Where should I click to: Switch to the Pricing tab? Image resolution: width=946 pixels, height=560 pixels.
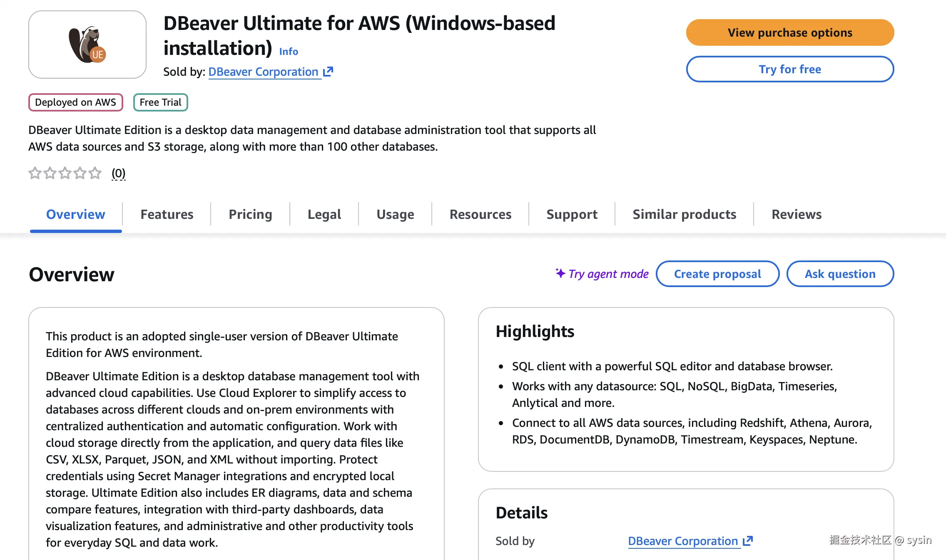250,214
